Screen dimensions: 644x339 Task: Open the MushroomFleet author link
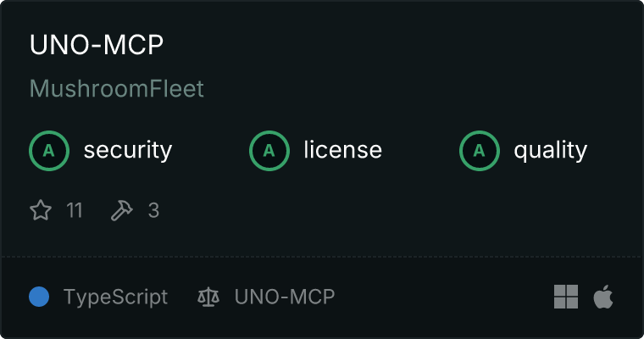[x=117, y=89]
